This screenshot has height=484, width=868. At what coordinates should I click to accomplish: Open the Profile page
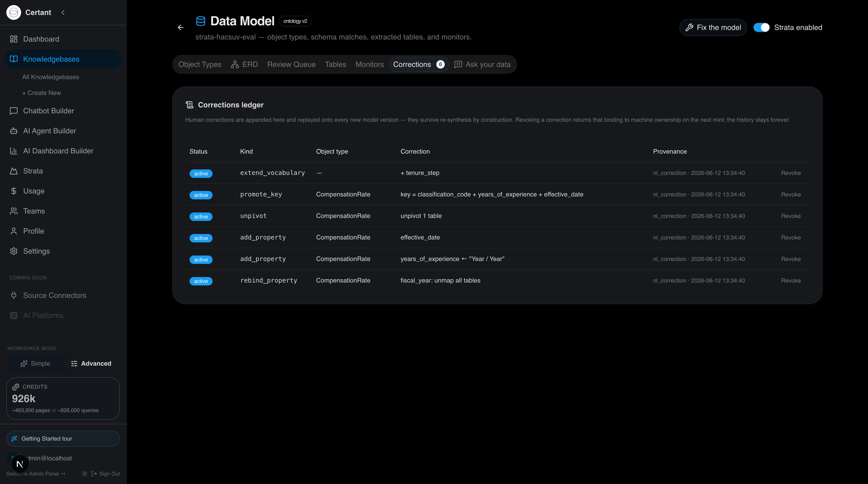pyautogui.click(x=63, y=231)
